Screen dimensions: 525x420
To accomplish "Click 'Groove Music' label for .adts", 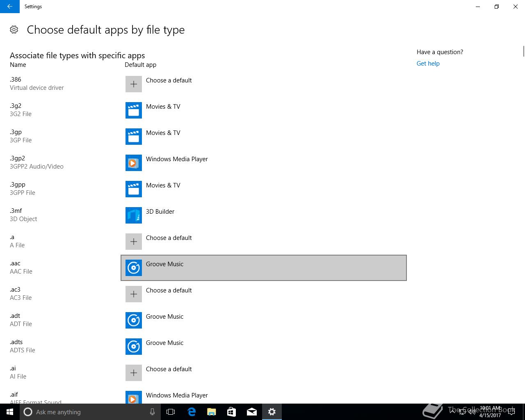I will pyautogui.click(x=164, y=343).
